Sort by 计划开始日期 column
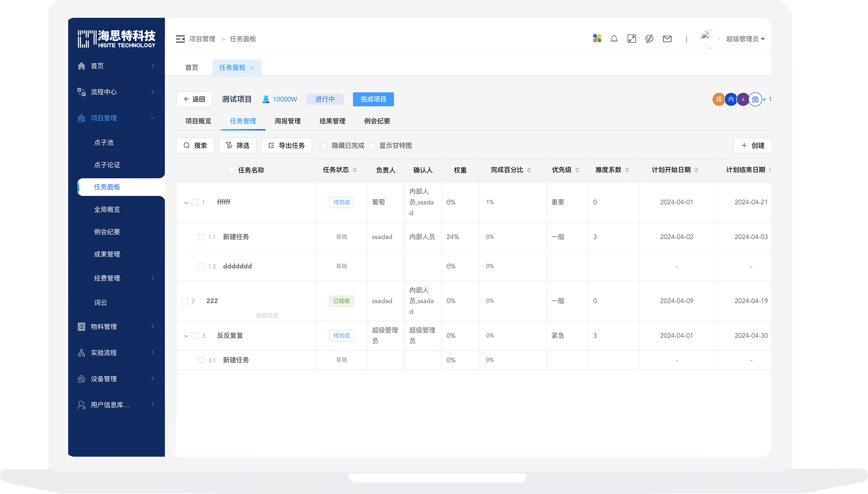This screenshot has height=494, width=868. point(697,170)
